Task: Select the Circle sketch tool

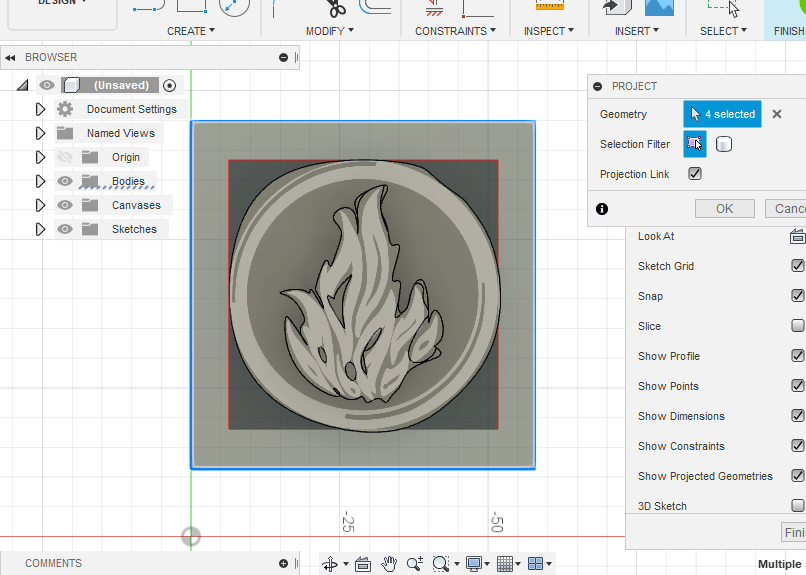Action: tap(234, 7)
